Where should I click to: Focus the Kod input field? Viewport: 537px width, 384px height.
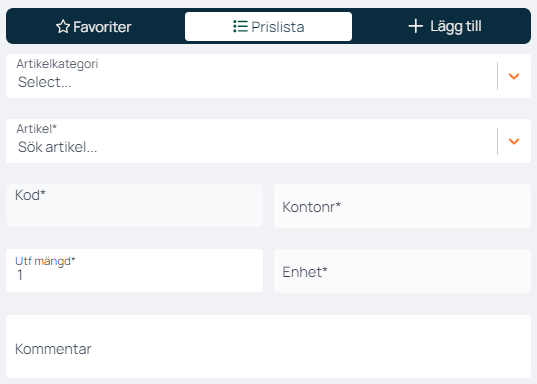pos(135,206)
